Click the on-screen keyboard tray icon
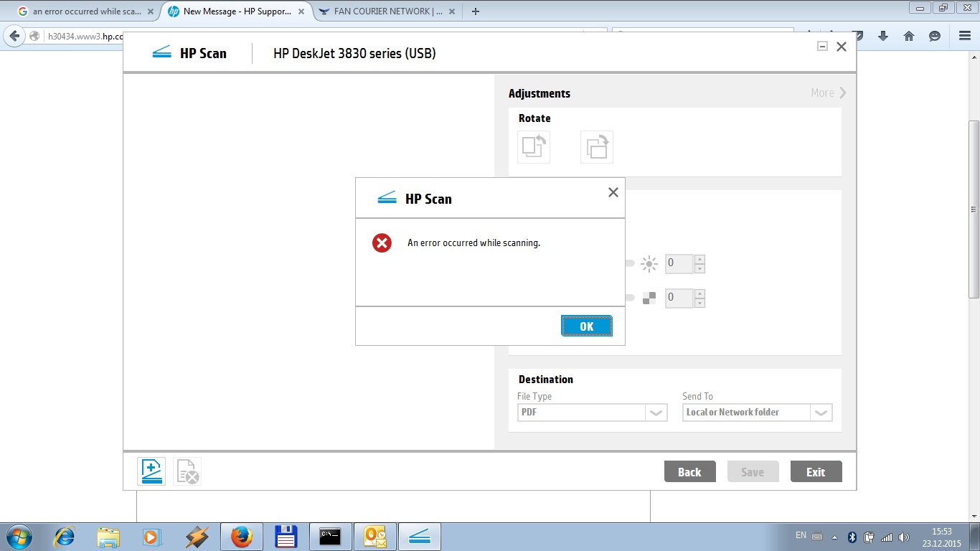 817,537
